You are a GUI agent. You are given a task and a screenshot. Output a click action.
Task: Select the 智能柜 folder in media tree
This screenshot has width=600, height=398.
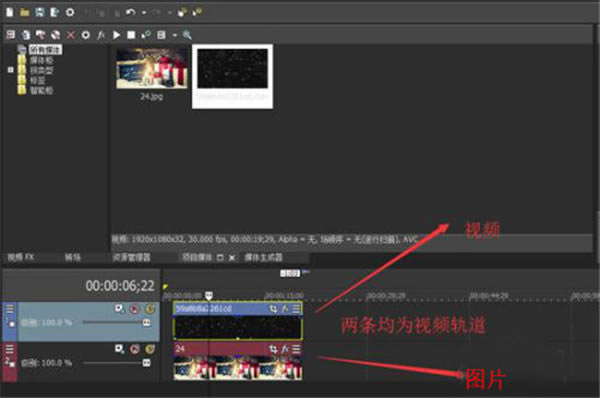(41, 90)
